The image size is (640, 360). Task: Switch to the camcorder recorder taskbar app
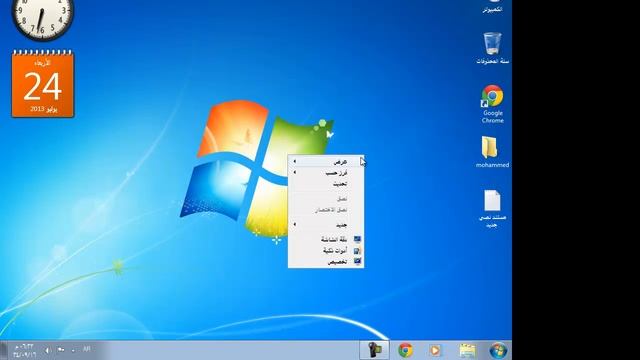click(374, 350)
